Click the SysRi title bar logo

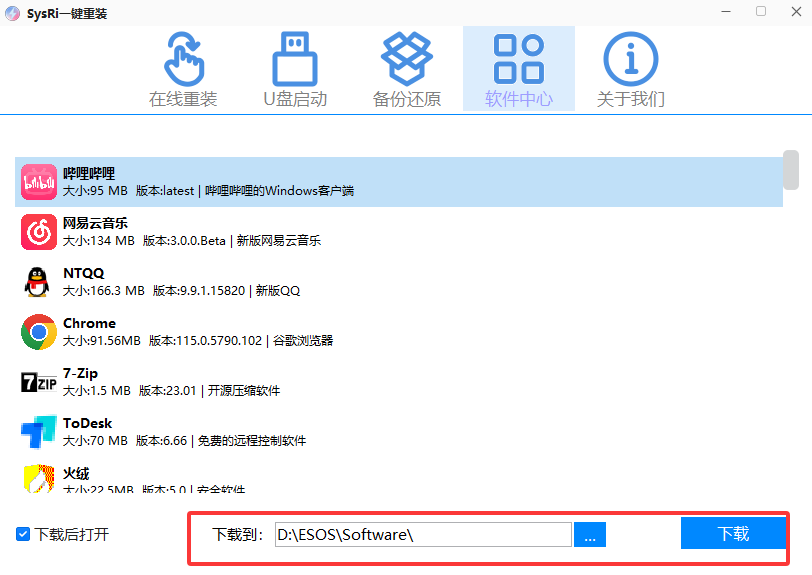[13, 13]
